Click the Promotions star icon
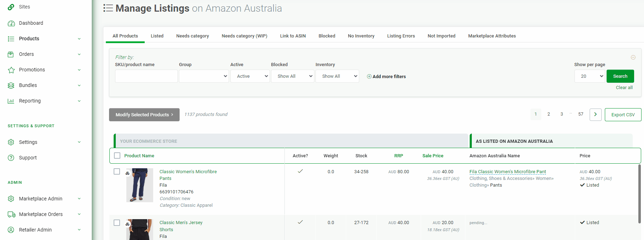Image resolution: width=644 pixels, height=240 pixels. (11, 70)
